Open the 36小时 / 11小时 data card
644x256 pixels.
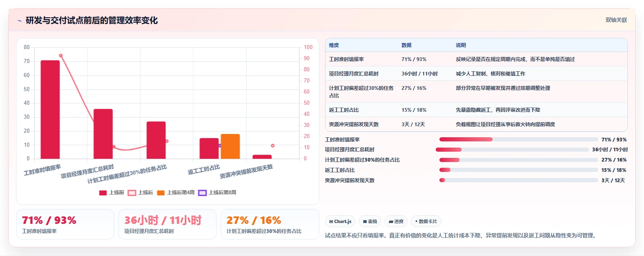(167, 224)
